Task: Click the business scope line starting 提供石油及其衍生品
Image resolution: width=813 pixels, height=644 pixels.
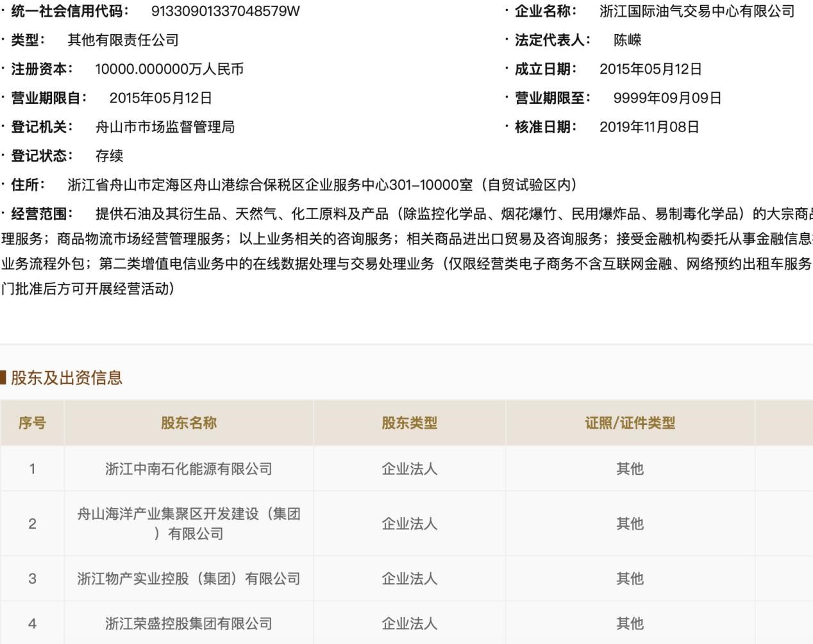Action: (454, 213)
